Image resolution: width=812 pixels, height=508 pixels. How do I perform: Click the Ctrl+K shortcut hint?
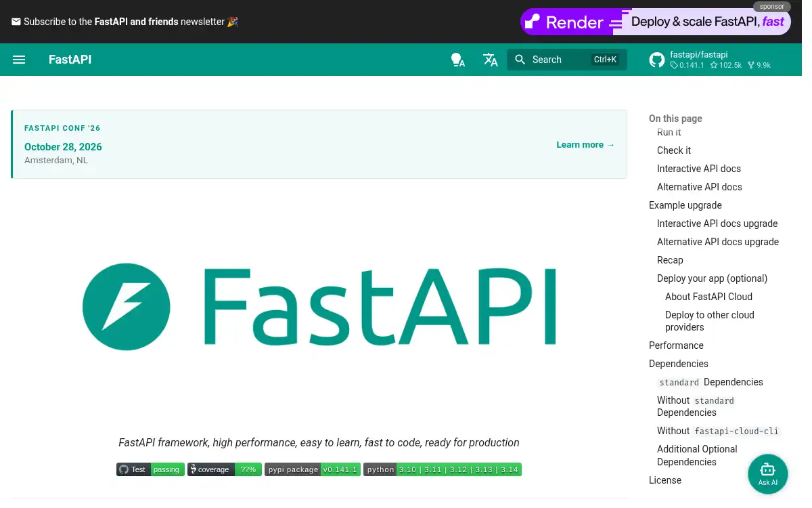point(605,60)
